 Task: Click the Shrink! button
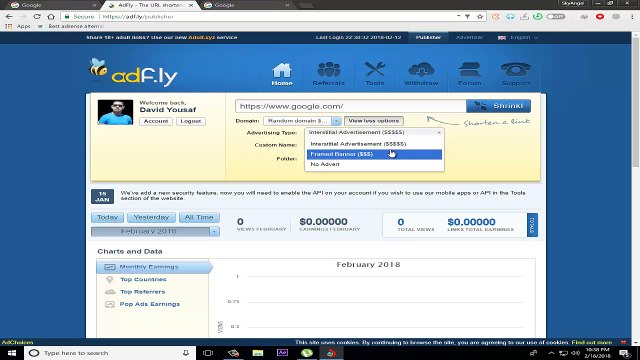pos(498,106)
